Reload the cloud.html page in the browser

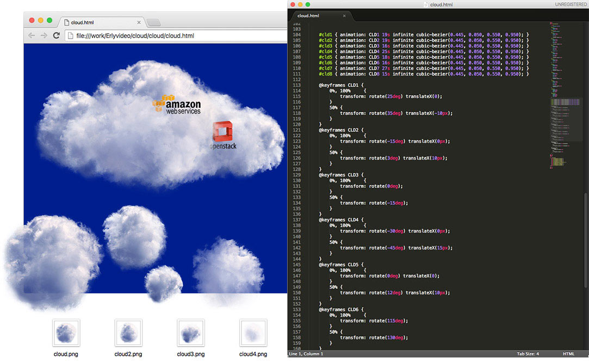point(56,36)
